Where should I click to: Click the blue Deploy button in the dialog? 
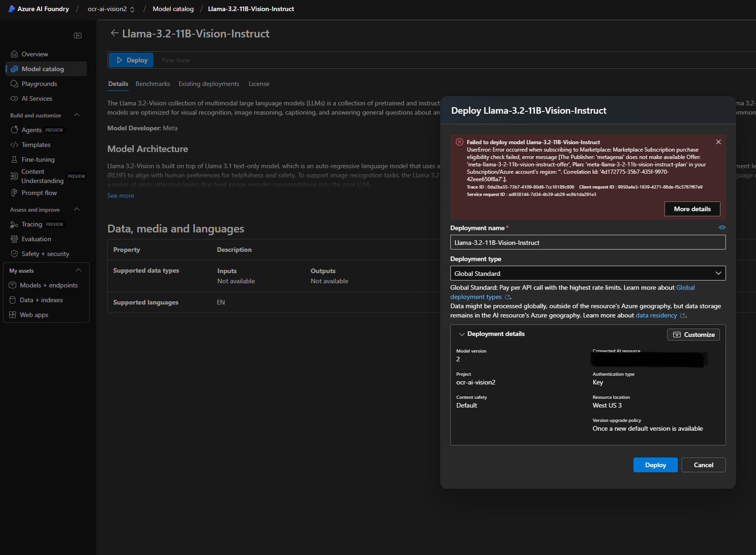656,465
